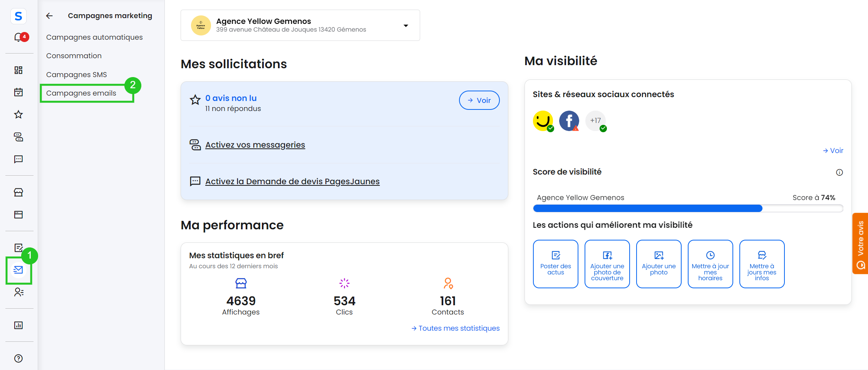This screenshot has width=868, height=370.
Task: Click Poster des actus action card
Action: (556, 264)
